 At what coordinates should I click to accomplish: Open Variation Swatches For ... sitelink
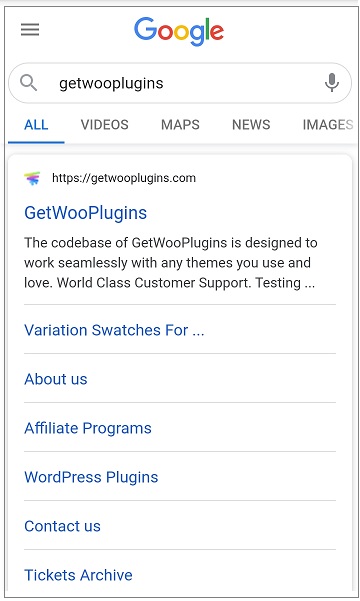tap(114, 330)
